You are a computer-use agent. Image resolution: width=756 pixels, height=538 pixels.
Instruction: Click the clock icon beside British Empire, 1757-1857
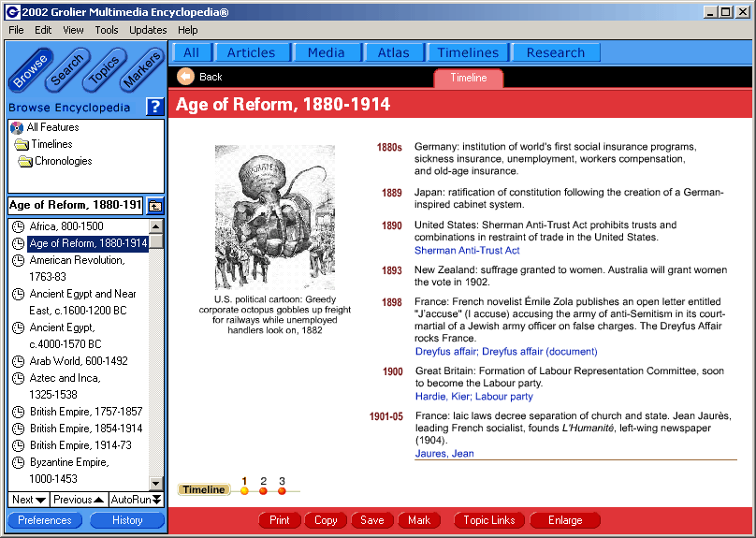pyautogui.click(x=18, y=412)
